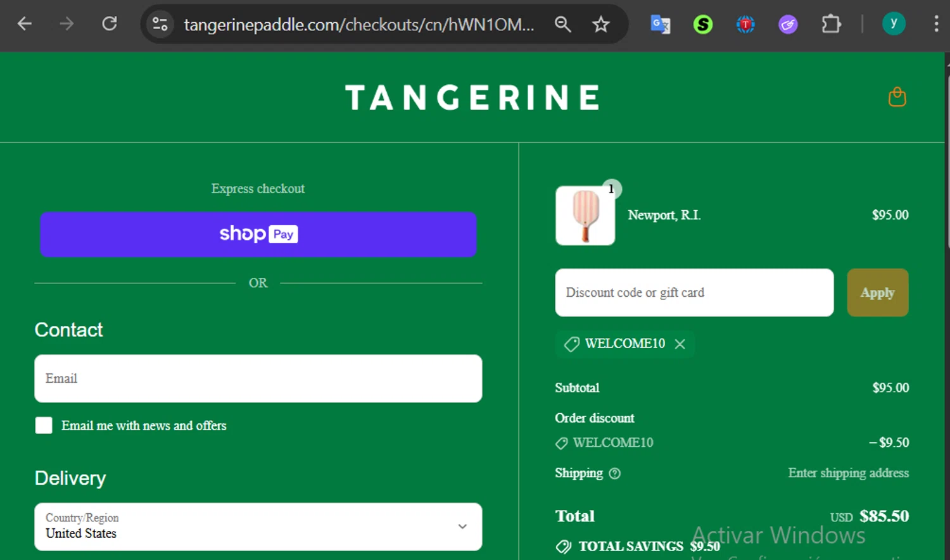
Task: Open the Google Translate extension
Action: pos(660,25)
